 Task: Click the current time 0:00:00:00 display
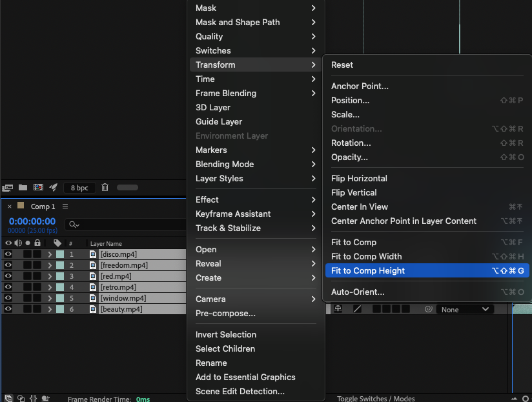coord(32,221)
